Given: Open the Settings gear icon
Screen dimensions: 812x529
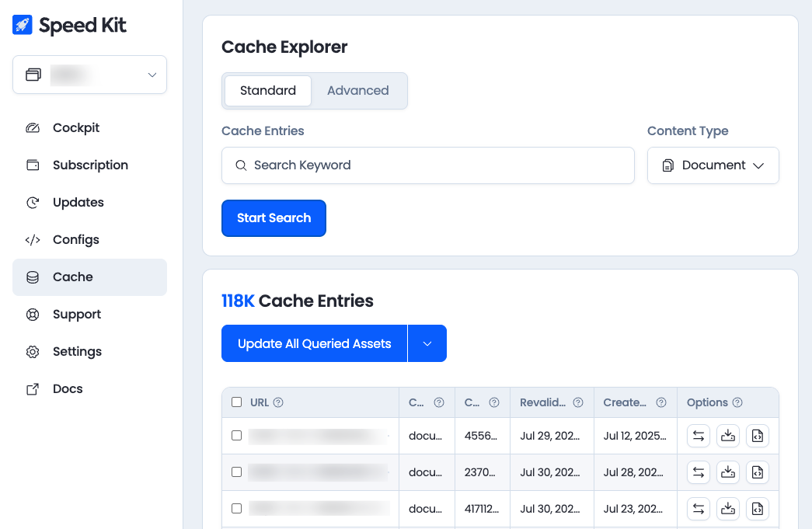Looking at the screenshot, I should coord(33,352).
